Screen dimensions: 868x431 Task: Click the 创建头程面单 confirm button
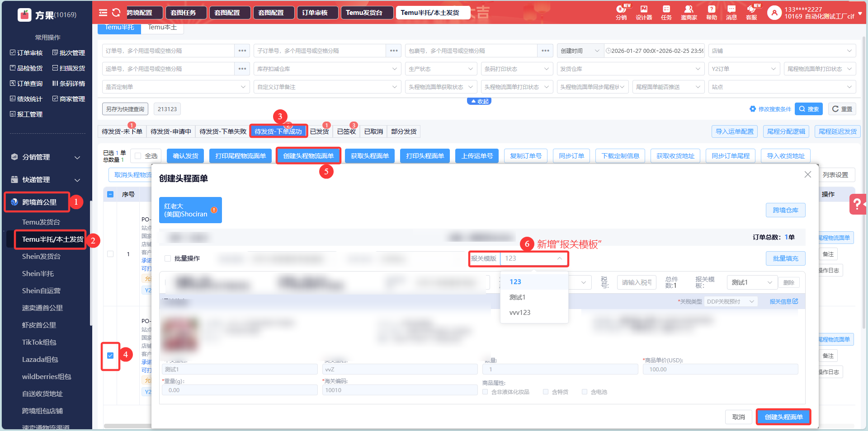tap(783, 417)
